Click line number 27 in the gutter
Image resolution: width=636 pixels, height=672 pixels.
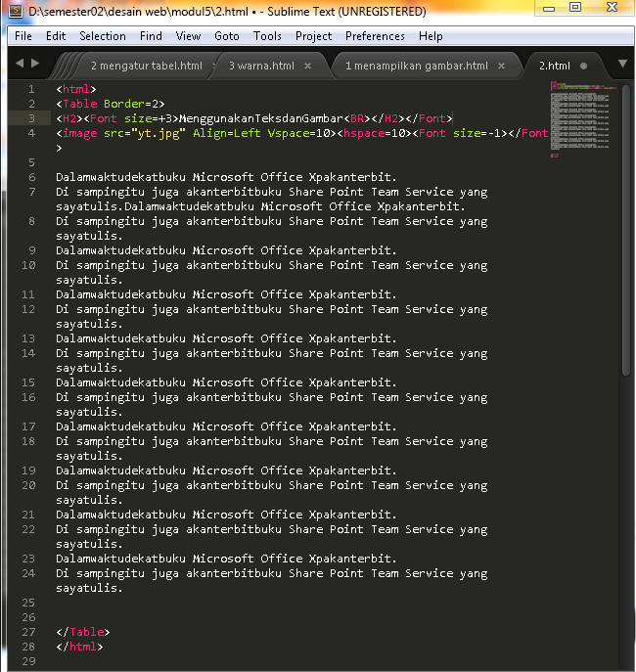coord(28,632)
